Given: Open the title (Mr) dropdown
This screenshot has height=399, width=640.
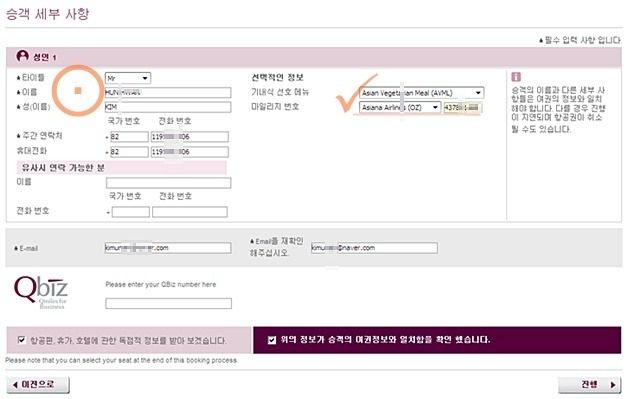Looking at the screenshot, I should (128, 78).
